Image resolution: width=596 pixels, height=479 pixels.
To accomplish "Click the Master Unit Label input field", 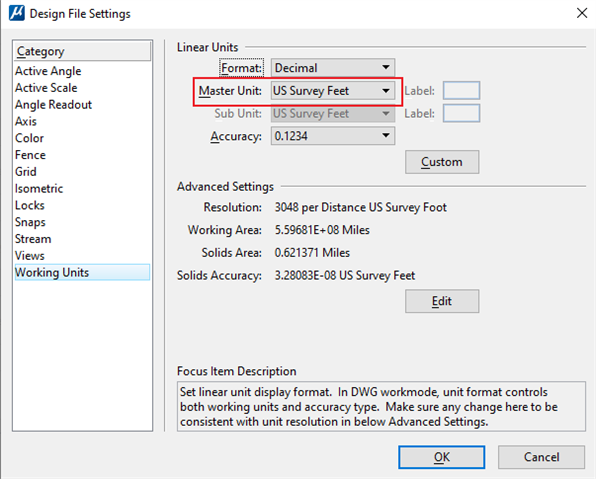I will click(461, 90).
